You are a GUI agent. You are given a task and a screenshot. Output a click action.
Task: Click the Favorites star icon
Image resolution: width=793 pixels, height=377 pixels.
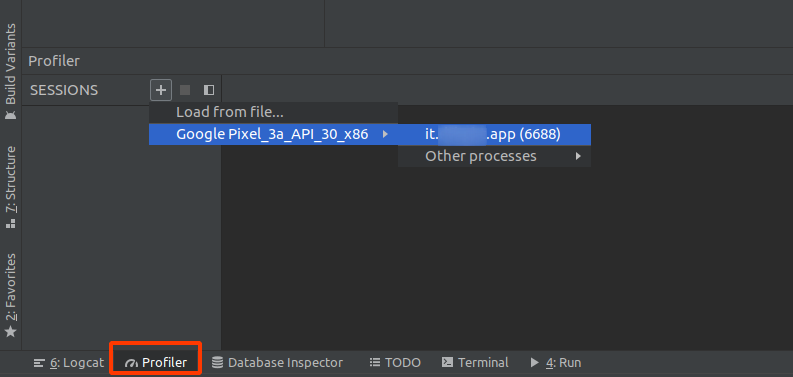click(10, 332)
